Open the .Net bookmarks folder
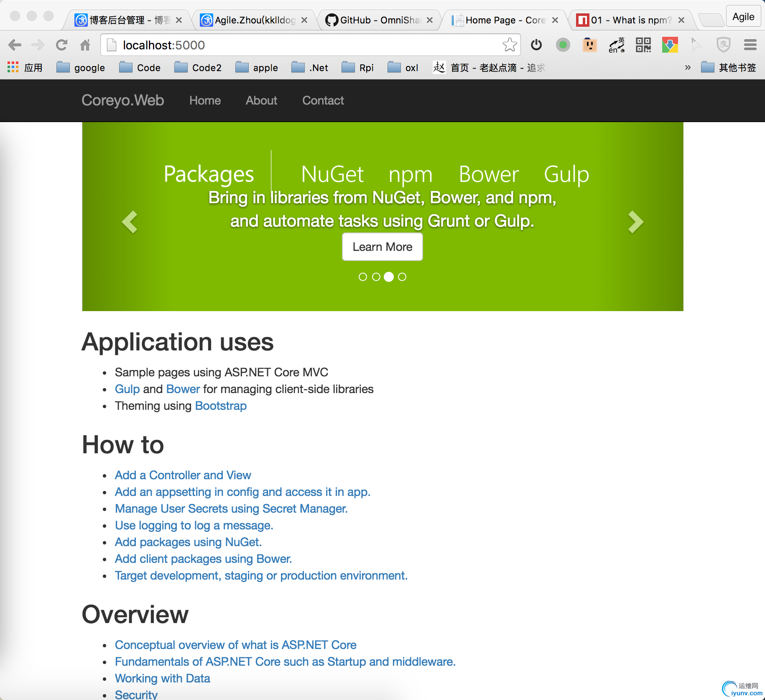This screenshot has height=700, width=765. [x=310, y=67]
